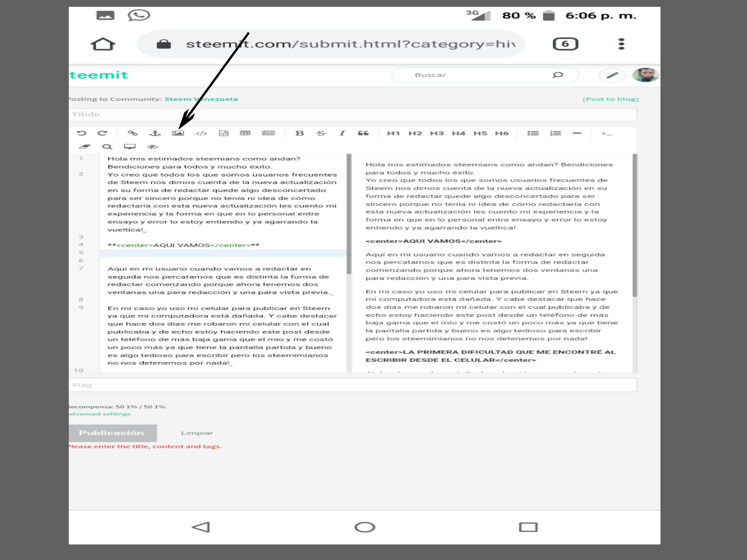Image resolution: width=747 pixels, height=560 pixels.
Task: Apply H2 heading style
Action: (416, 133)
